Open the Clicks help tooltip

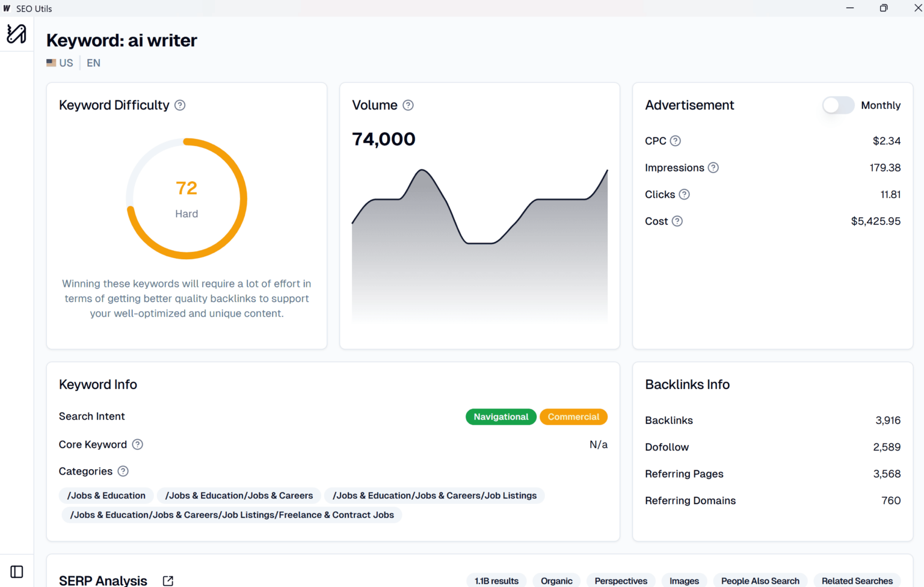(x=684, y=194)
